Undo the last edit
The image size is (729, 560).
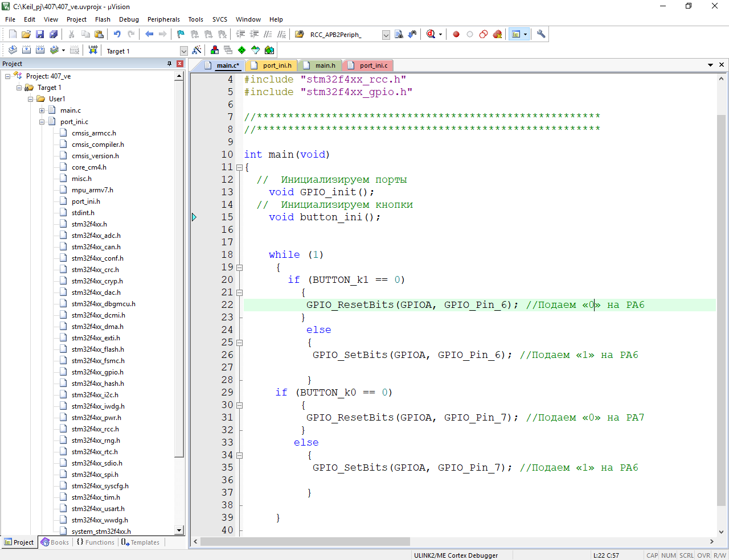[x=117, y=34]
